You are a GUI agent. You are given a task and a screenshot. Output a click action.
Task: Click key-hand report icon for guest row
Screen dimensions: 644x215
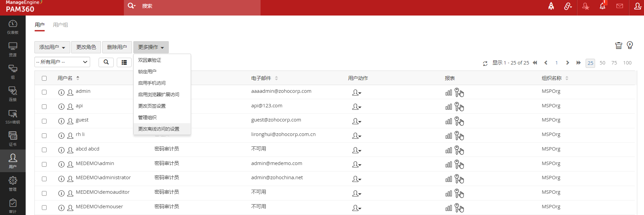(x=459, y=121)
